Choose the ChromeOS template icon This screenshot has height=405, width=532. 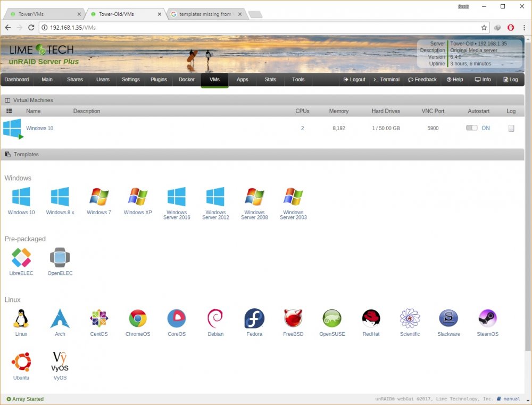(138, 318)
